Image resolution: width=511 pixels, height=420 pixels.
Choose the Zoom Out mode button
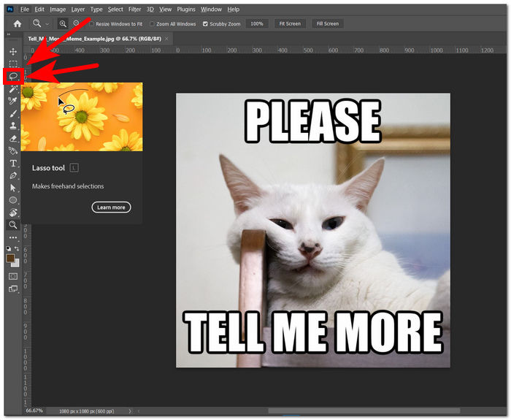[76, 23]
